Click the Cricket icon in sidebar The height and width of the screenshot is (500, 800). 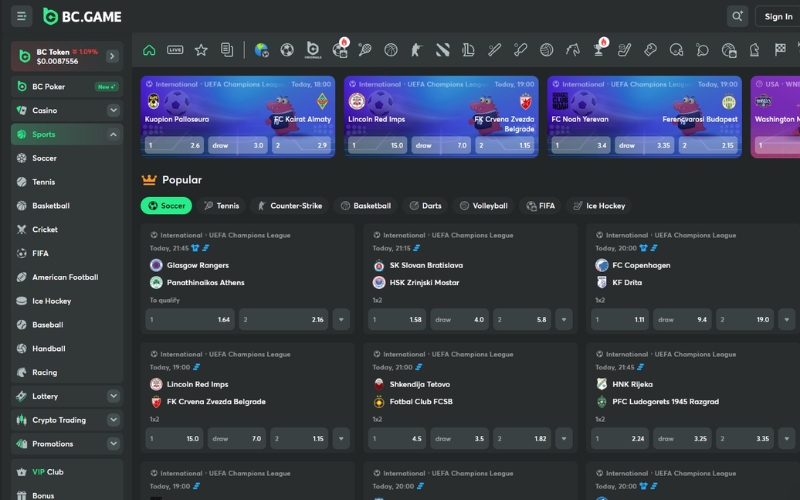[x=21, y=230]
